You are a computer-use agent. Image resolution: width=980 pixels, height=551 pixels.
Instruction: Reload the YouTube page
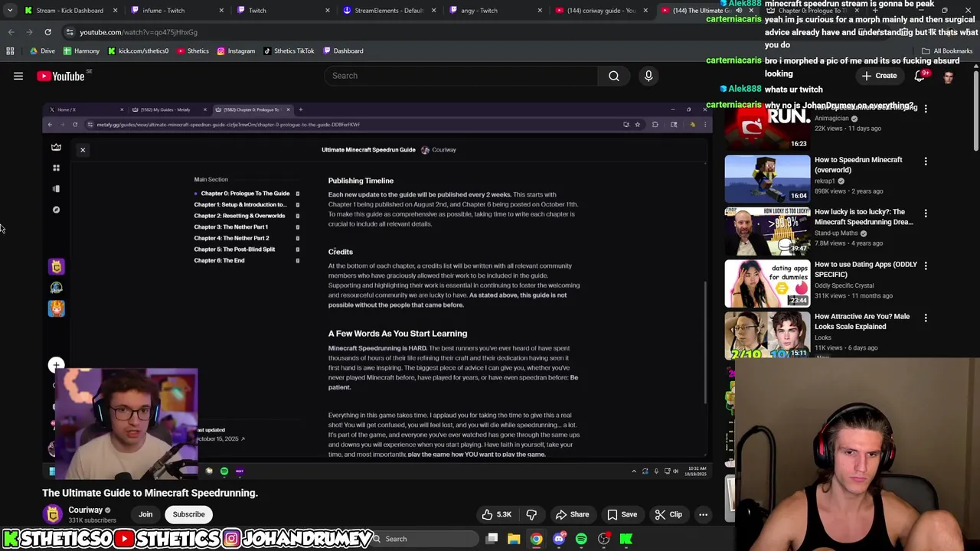(47, 32)
